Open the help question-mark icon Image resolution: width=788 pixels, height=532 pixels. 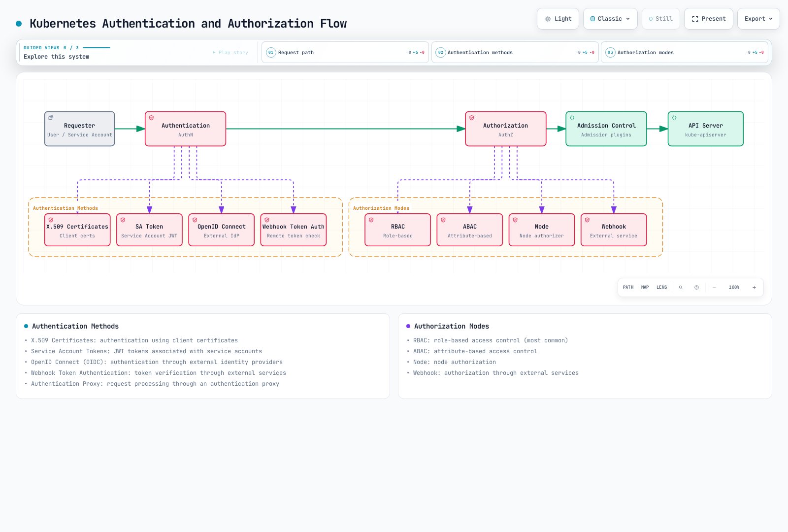pos(696,287)
